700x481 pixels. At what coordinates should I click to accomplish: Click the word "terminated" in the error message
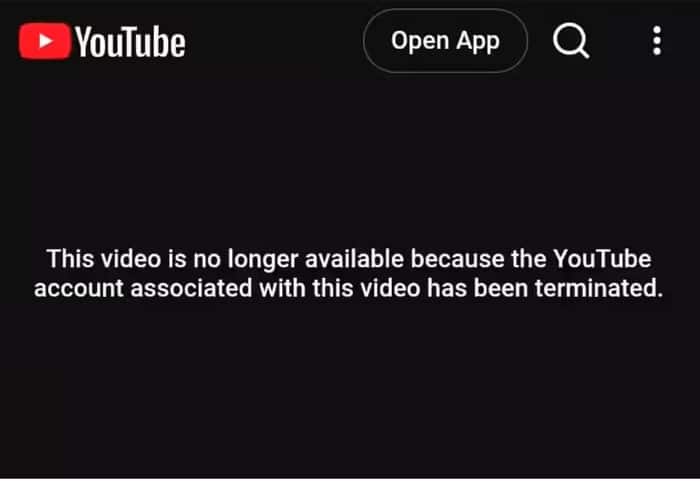[599, 288]
